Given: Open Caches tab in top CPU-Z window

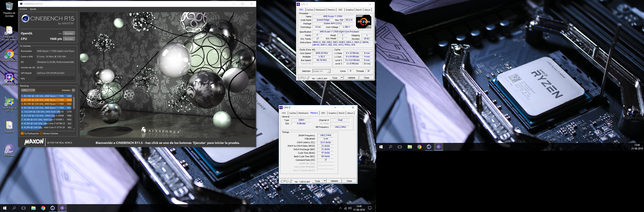Looking at the screenshot, I should 310,10.
